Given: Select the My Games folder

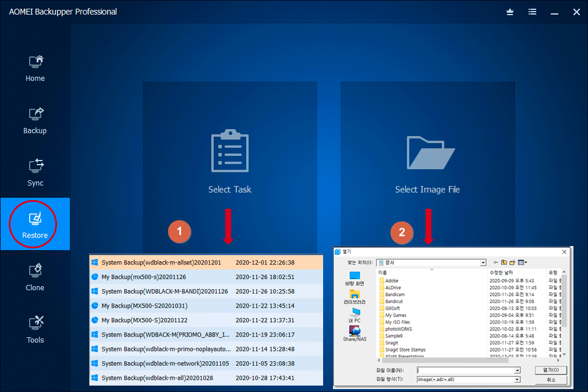Looking at the screenshot, I should [x=392, y=315].
